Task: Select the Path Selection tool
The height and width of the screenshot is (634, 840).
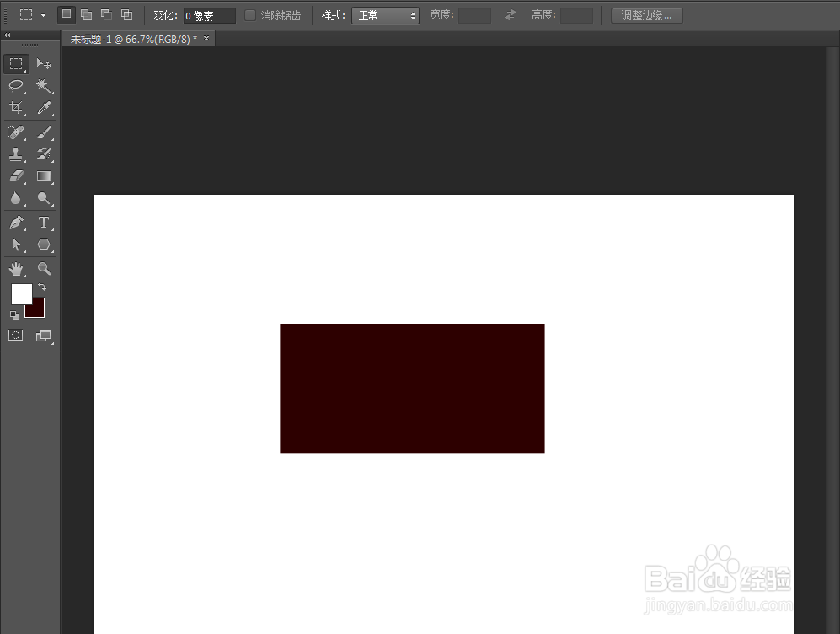Action: pyautogui.click(x=16, y=245)
